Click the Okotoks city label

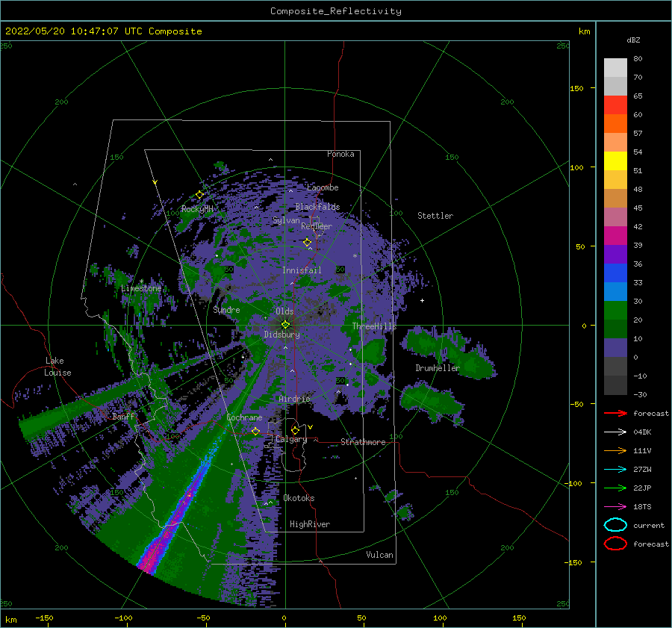(299, 498)
